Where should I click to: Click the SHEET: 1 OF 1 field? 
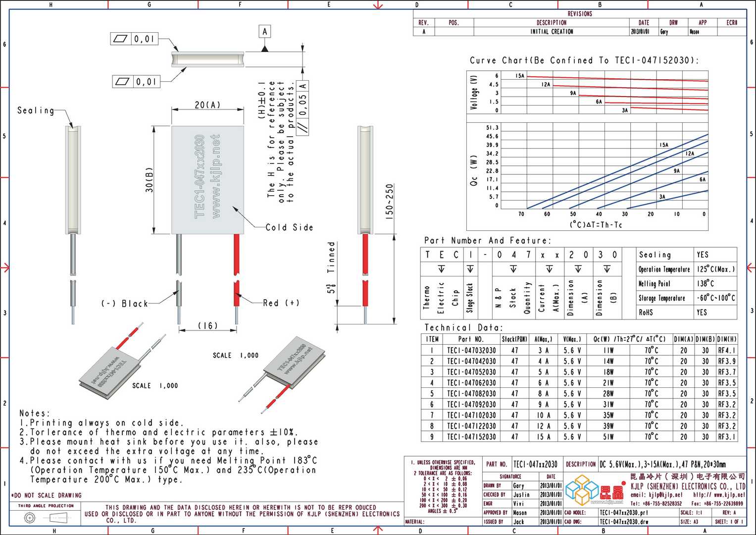click(729, 522)
